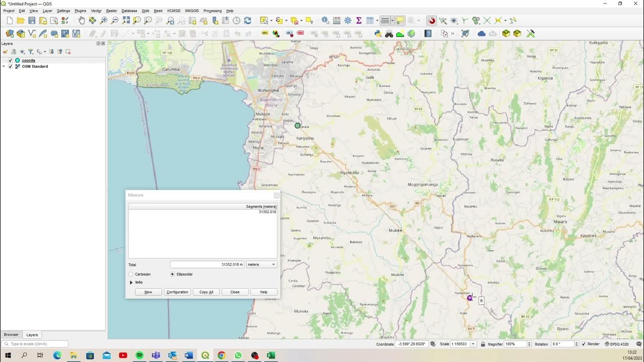Click the Coordinate input field
644x362 pixels.
coord(412,344)
